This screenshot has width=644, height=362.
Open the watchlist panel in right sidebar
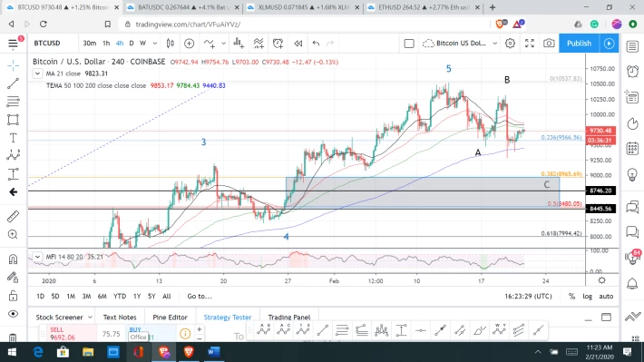pos(632,46)
